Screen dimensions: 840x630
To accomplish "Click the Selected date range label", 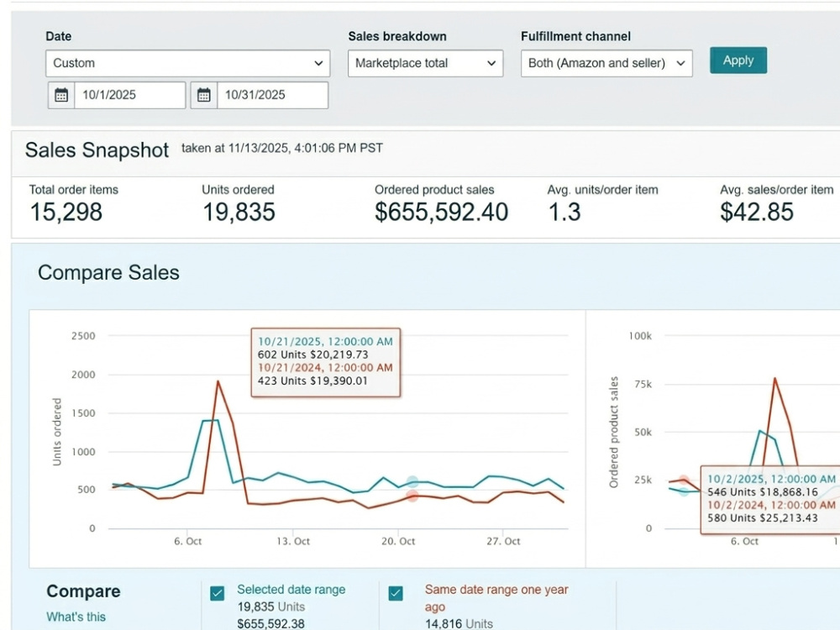I will [291, 590].
